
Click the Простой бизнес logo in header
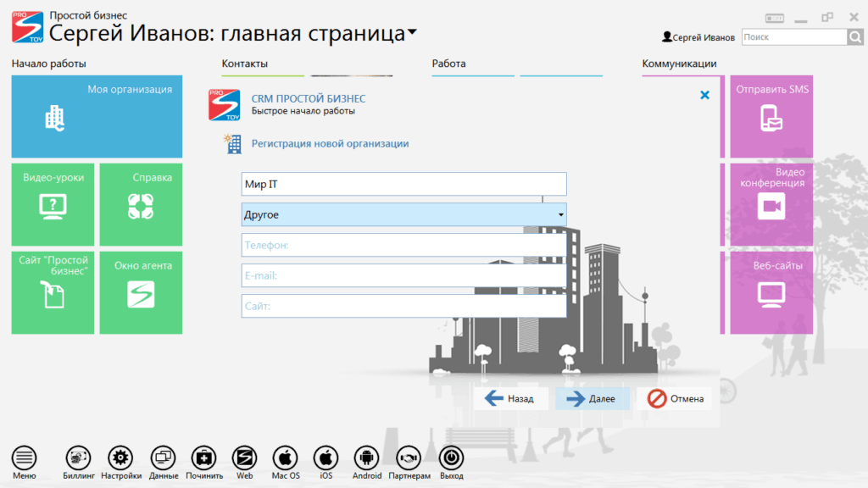28,26
